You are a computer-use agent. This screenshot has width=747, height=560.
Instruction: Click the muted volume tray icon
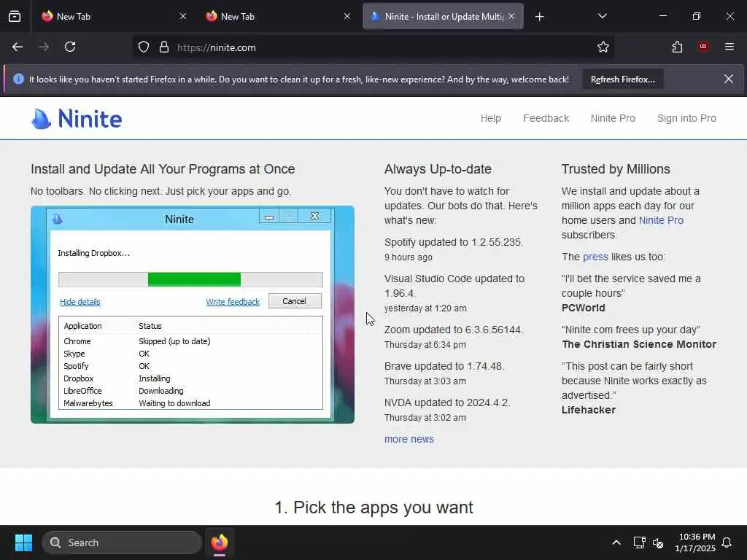click(x=658, y=542)
